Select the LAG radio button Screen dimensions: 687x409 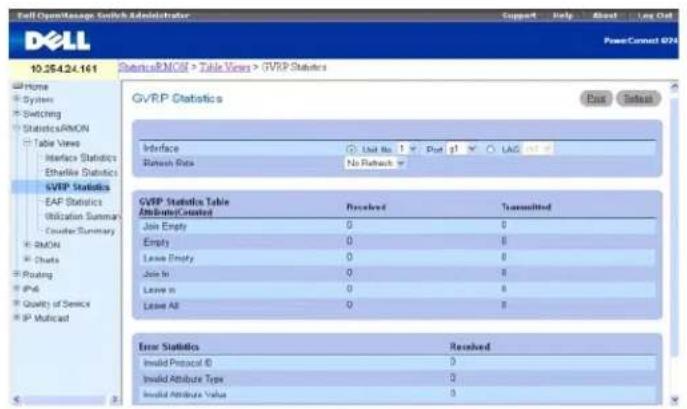click(x=491, y=149)
